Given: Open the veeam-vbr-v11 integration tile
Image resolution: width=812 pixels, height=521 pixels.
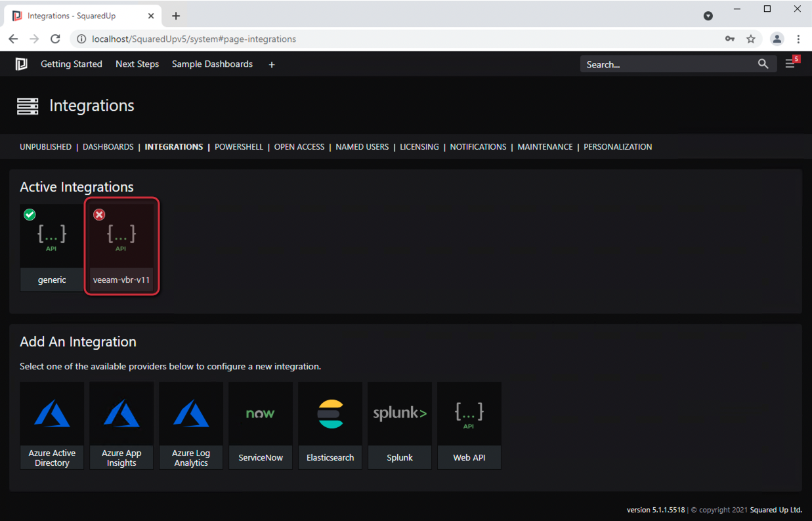Looking at the screenshot, I should [121, 248].
